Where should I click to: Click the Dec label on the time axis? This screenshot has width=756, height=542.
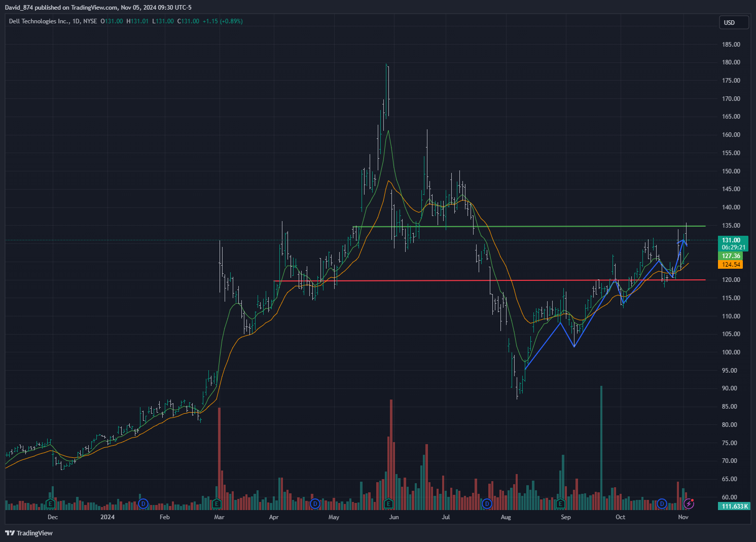tap(53, 517)
